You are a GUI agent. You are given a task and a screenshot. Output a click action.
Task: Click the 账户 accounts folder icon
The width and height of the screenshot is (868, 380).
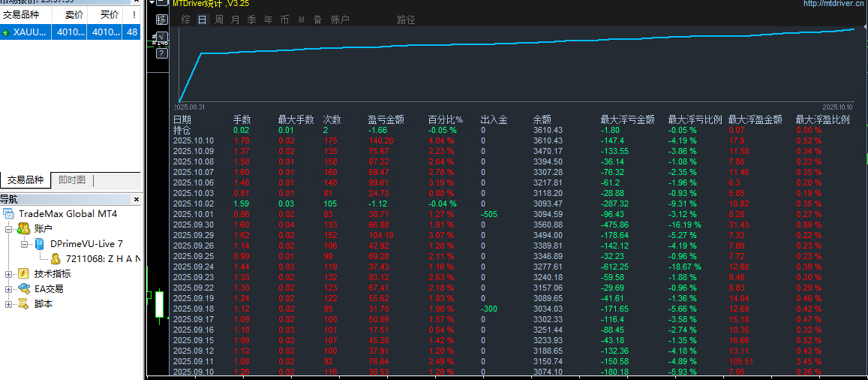pyautogui.click(x=23, y=228)
